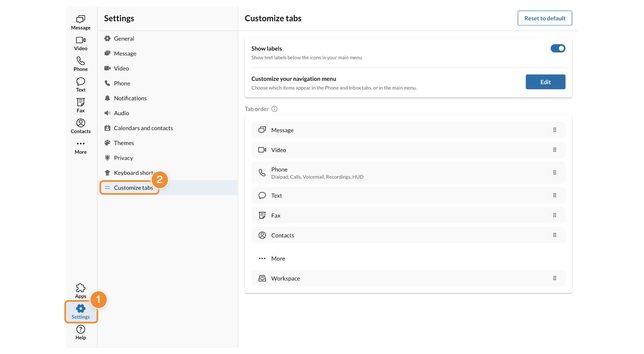
Task: Open the Apps puzzle icon
Action: pos(80,290)
